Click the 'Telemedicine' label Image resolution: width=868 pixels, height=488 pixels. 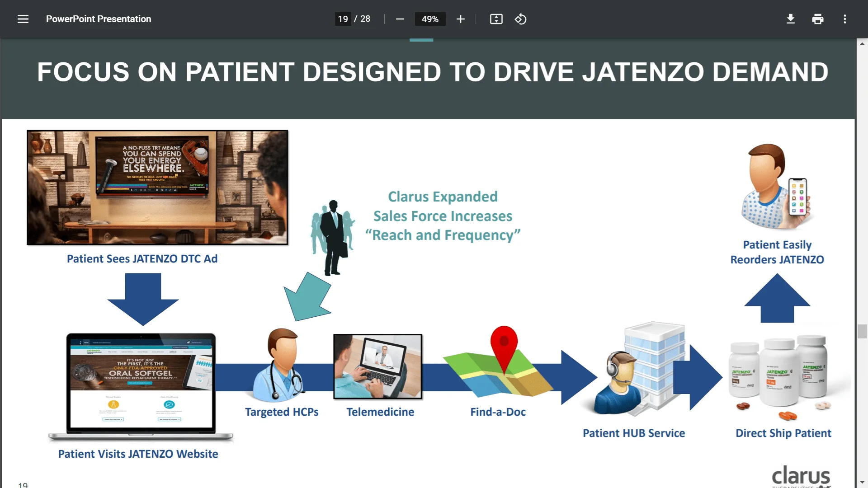[x=380, y=412]
